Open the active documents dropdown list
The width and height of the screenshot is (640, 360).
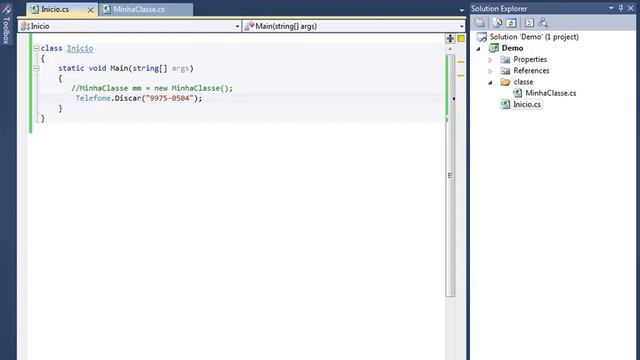pyautogui.click(x=462, y=10)
